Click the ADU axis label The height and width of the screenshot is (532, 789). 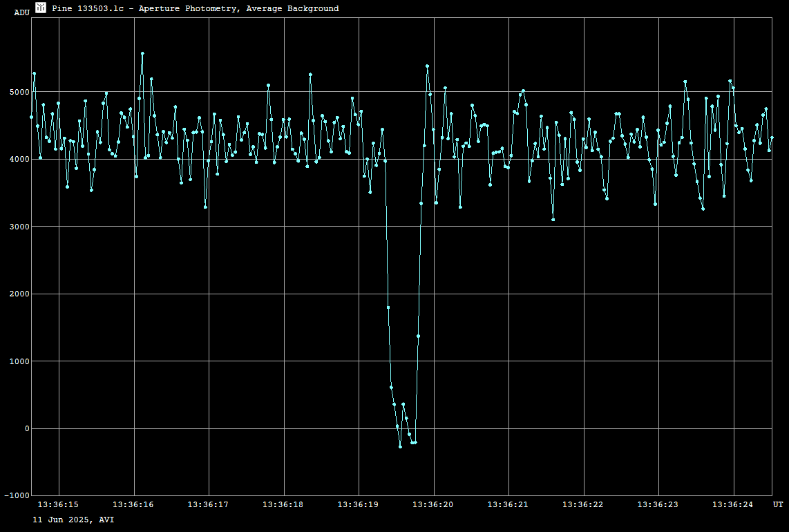pos(22,12)
